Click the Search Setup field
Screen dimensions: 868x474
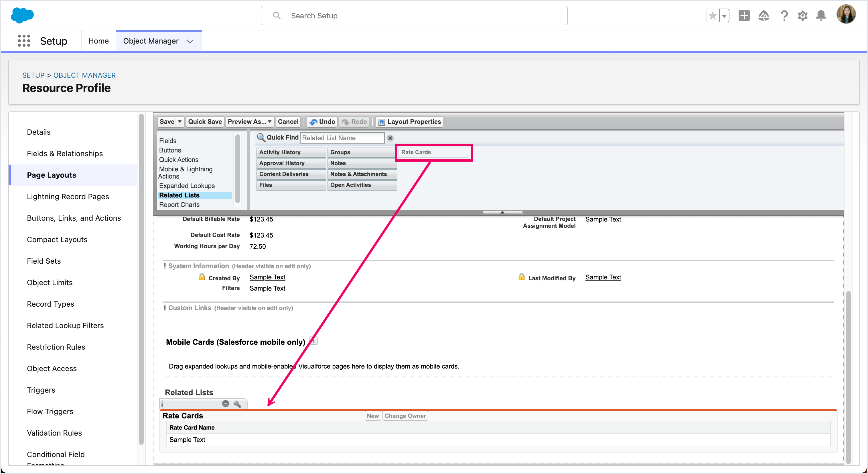[x=414, y=15]
